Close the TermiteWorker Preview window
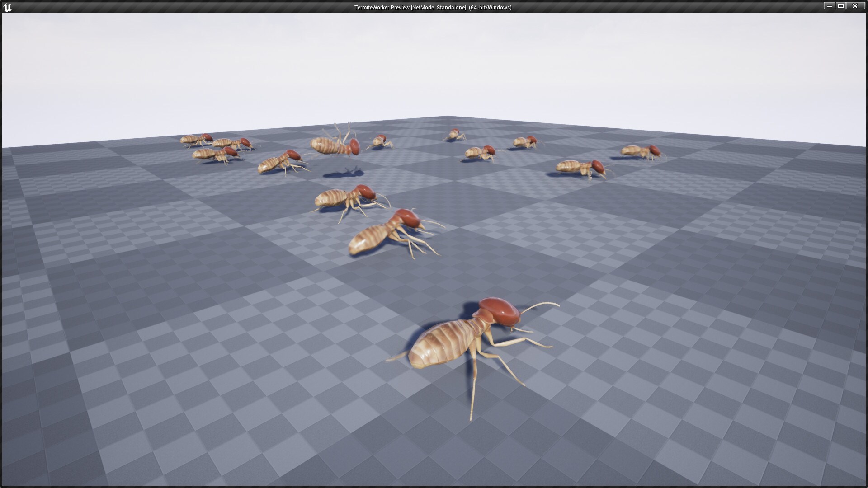 point(854,6)
